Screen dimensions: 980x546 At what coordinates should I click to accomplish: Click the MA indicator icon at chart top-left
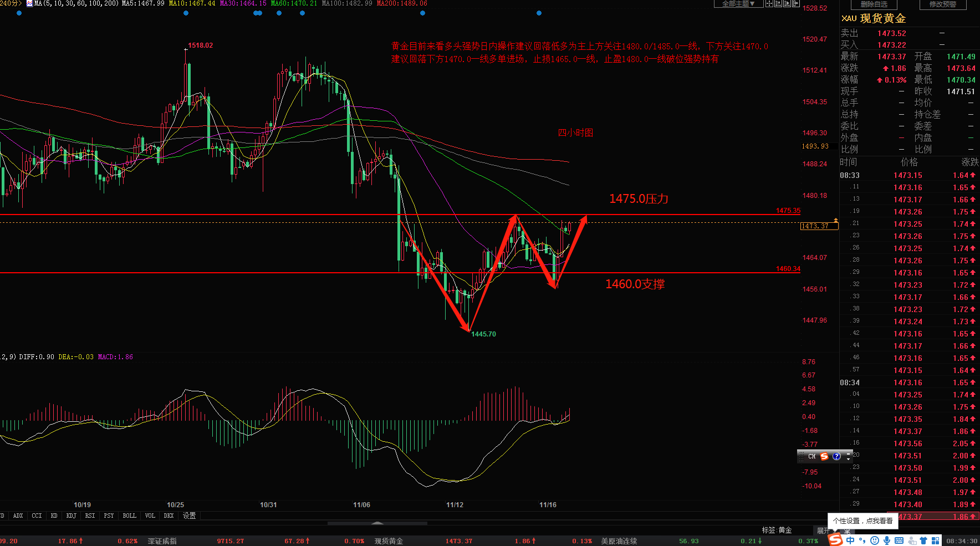[29, 3]
